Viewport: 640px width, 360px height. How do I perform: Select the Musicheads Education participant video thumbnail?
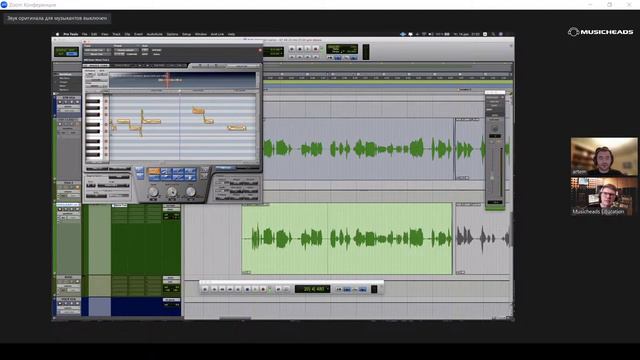click(604, 196)
